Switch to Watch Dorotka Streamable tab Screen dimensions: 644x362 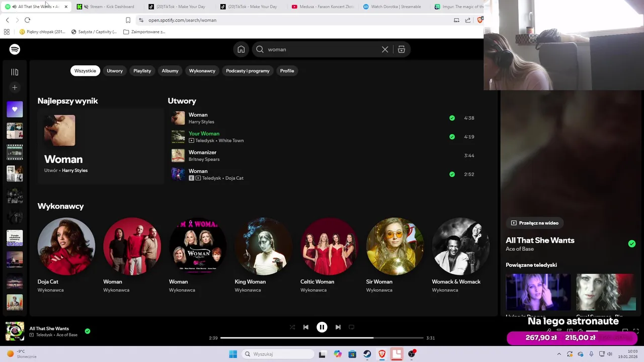pyautogui.click(x=395, y=7)
